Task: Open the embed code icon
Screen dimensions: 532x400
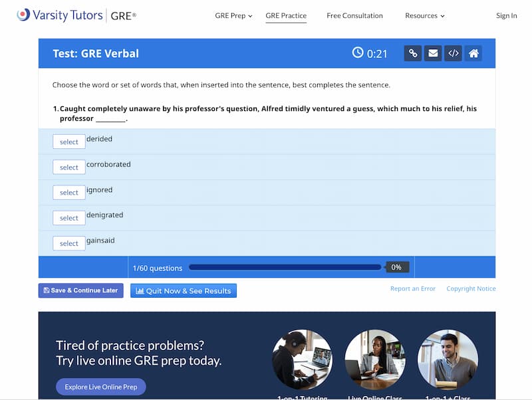Action: (454, 53)
